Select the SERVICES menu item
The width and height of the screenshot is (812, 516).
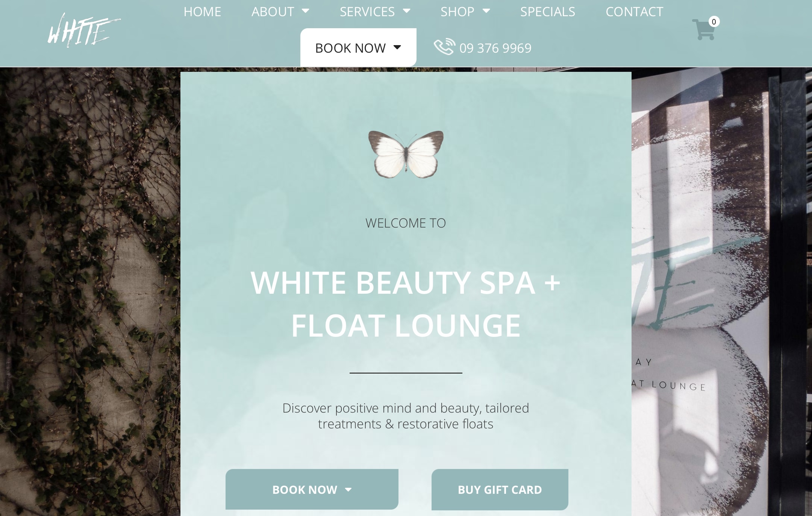[x=367, y=12]
